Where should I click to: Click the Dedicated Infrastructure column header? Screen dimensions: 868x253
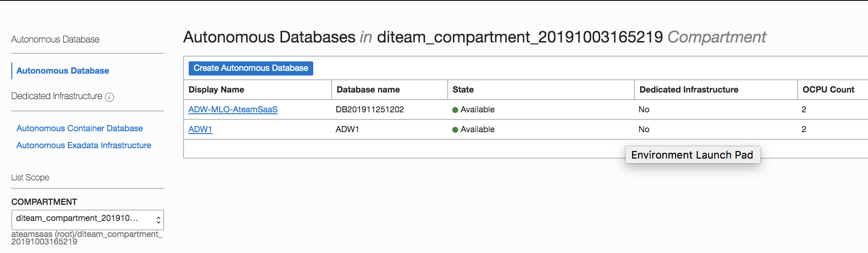pos(689,90)
